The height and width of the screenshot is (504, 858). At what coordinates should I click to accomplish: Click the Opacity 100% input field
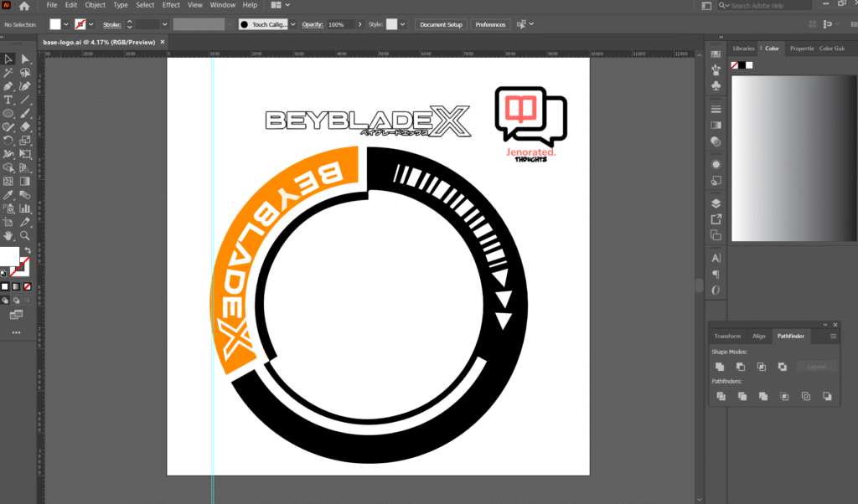pos(340,24)
